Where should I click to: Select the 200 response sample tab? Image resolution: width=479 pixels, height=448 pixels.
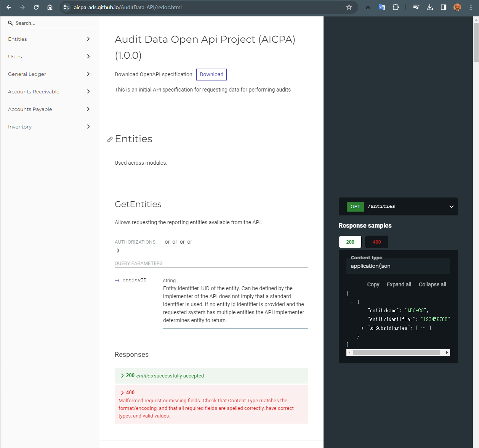pos(350,242)
